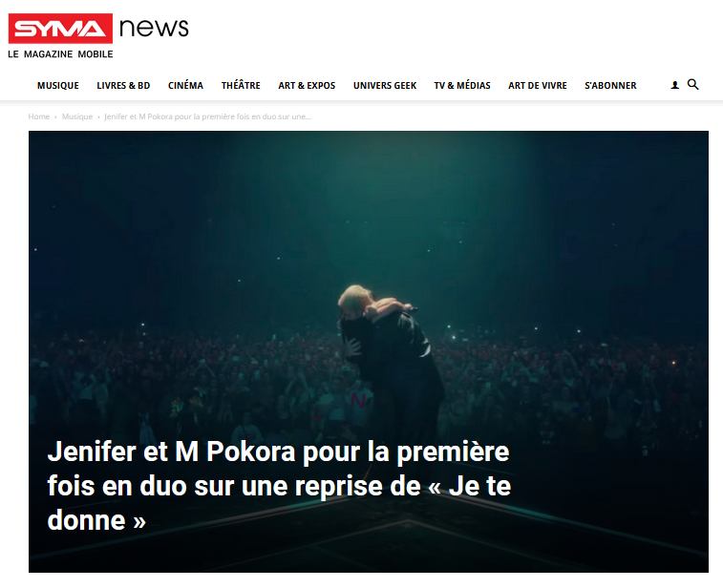Screen dimensions: 723x588
Task: Go to Art de Vivre section
Action: tap(538, 85)
